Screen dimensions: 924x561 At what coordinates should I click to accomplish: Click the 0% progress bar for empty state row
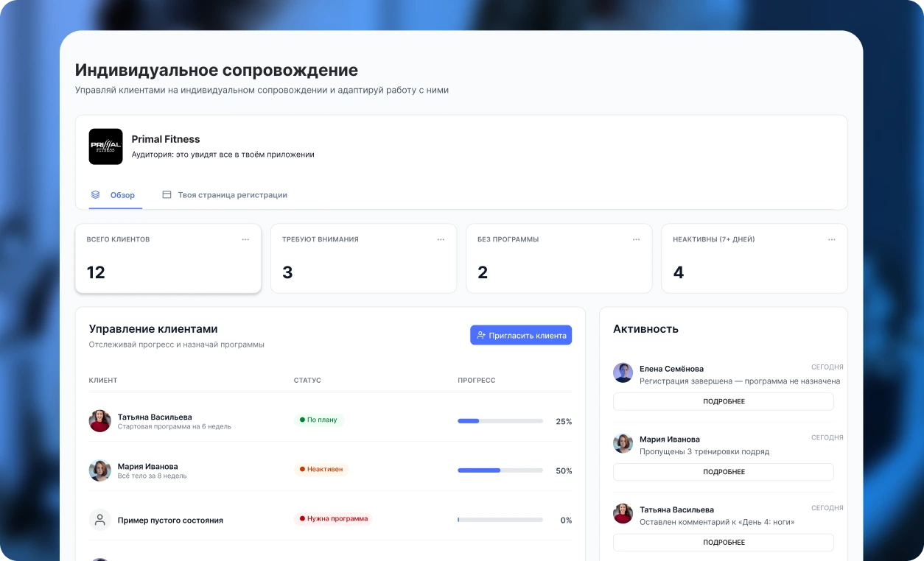(x=500, y=520)
